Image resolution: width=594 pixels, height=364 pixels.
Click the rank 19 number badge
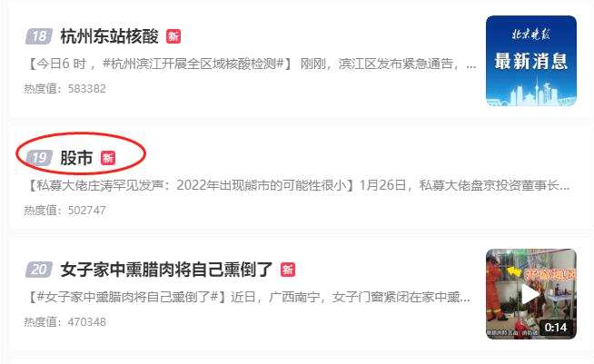click(39, 158)
